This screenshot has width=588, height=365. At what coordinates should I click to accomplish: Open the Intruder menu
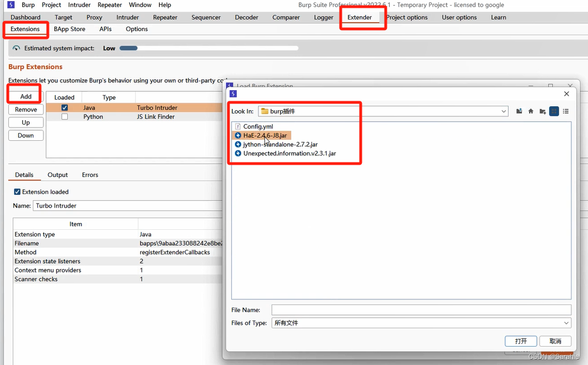[79, 5]
